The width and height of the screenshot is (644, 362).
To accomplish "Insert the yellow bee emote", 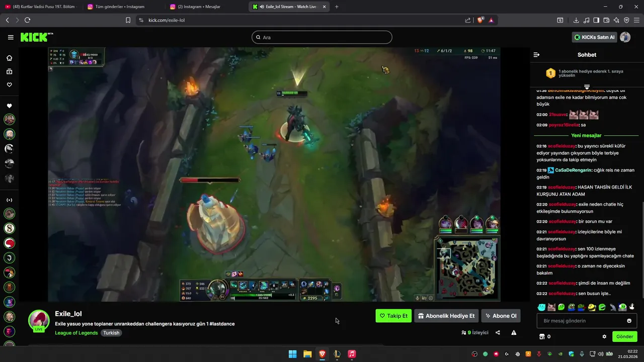I will point(592,307).
